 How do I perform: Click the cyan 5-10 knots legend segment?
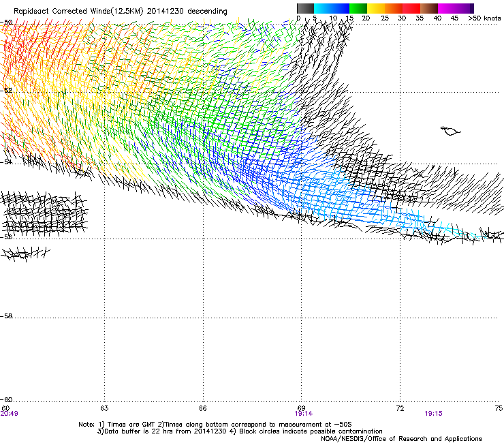click(323, 8)
